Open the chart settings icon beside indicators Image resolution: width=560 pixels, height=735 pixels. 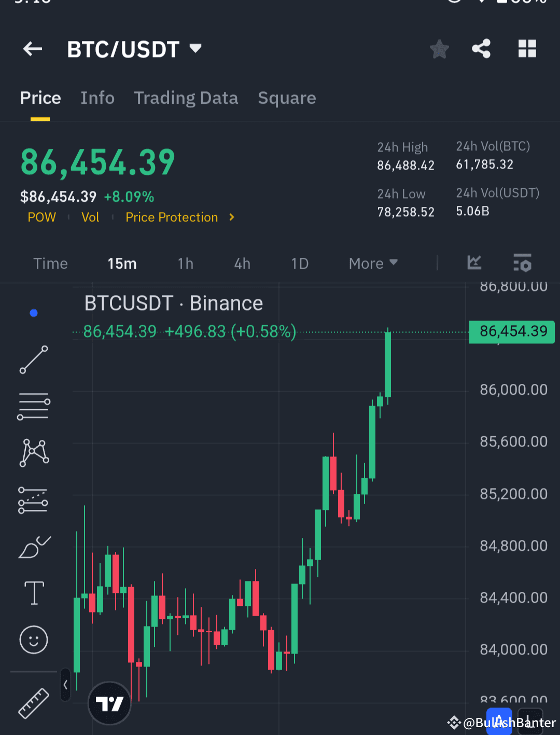523,263
